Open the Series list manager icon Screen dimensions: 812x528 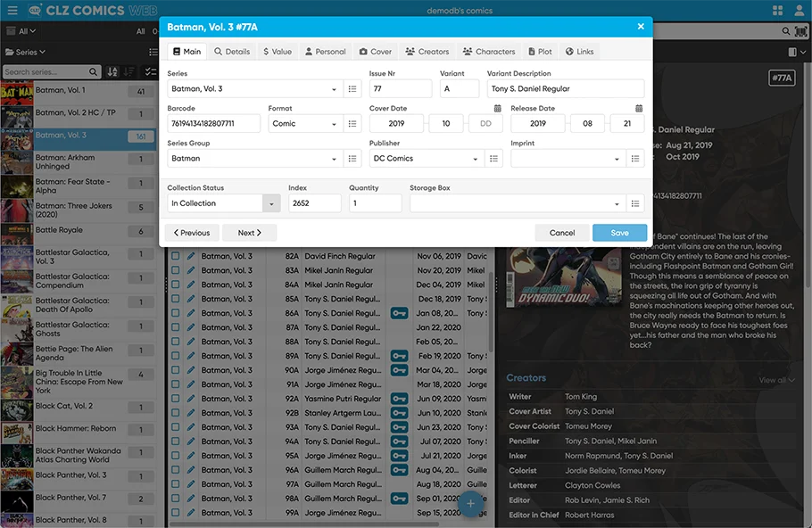click(x=352, y=89)
